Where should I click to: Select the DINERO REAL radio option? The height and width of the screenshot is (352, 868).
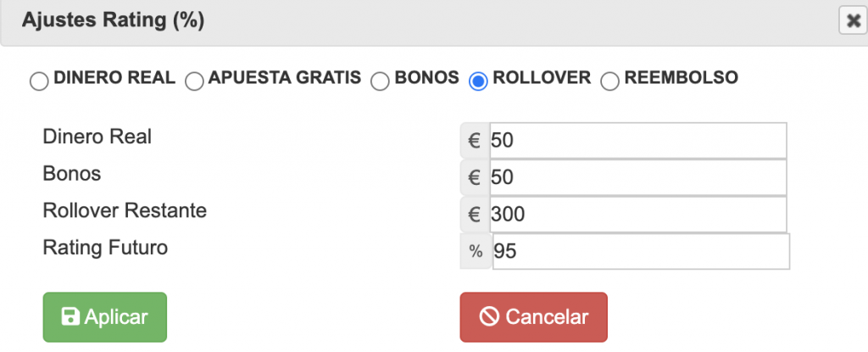(39, 82)
